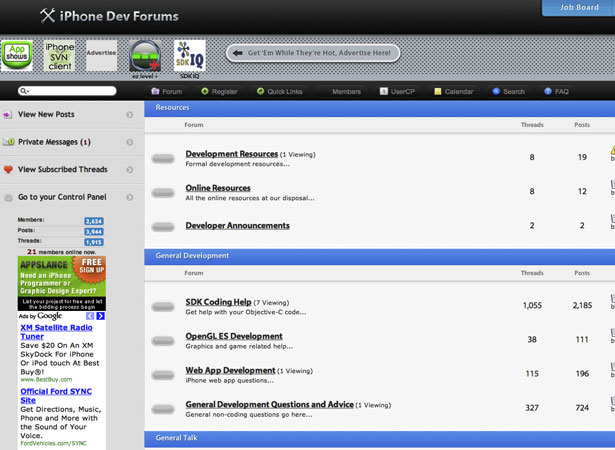Open Go to your Control Panel link
The image size is (615, 450).
(62, 197)
